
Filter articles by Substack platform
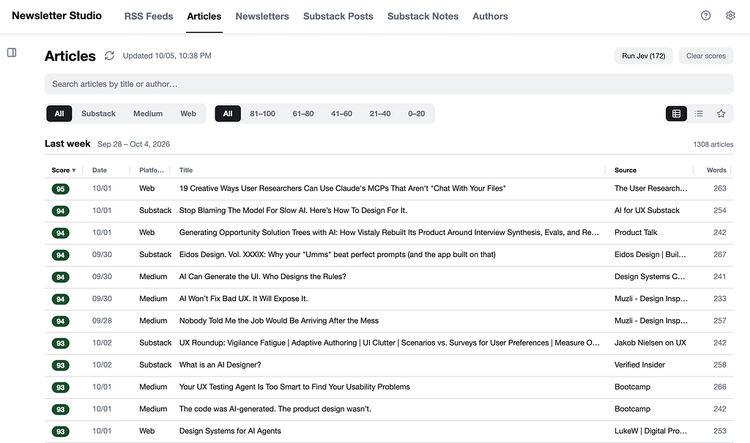pos(99,113)
